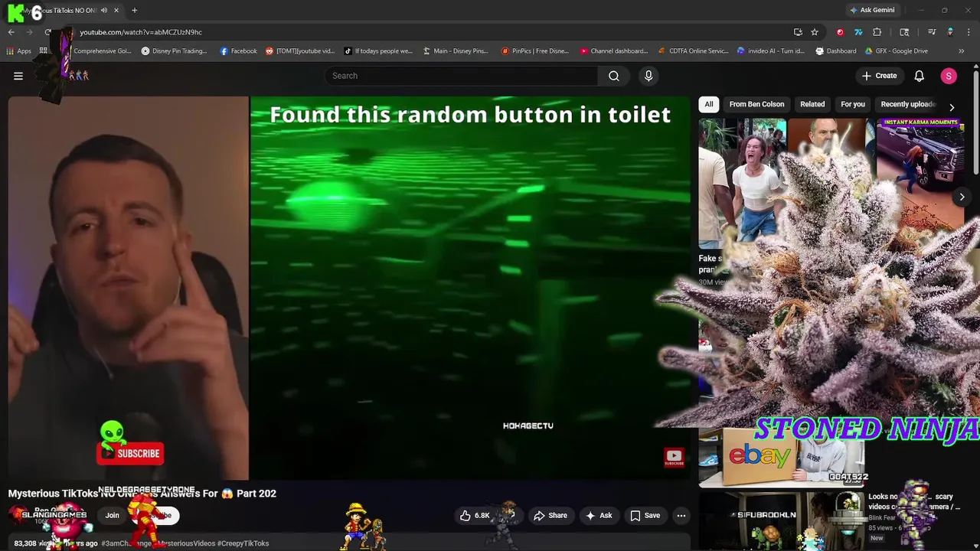This screenshot has width=980, height=551.
Task: Open Chrome Extensions puzzle-piece menu
Action: click(x=877, y=32)
